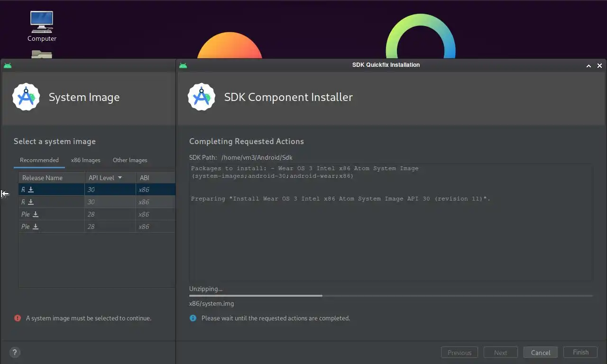
Task: Download the first Pie API 28 image
Action: [x=36, y=214]
